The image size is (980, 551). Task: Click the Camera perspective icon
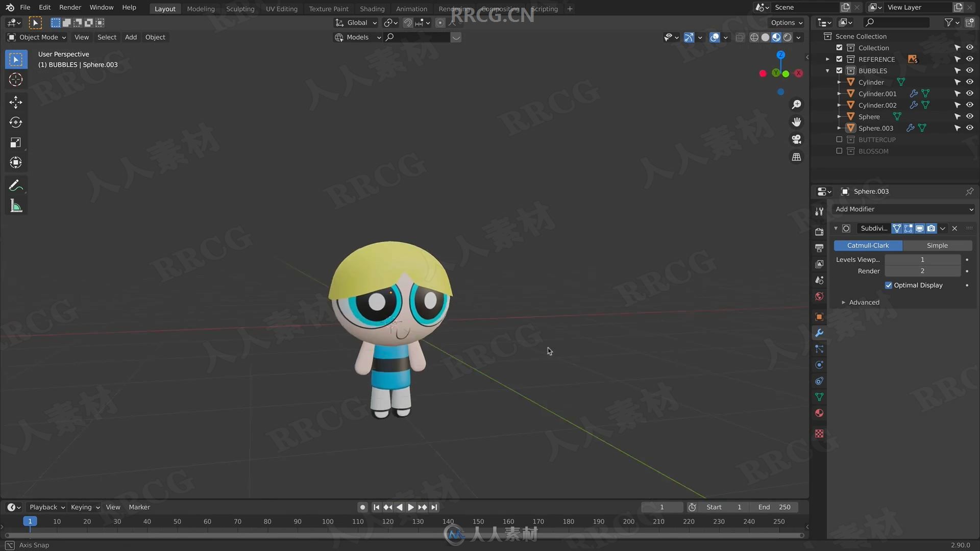point(796,139)
